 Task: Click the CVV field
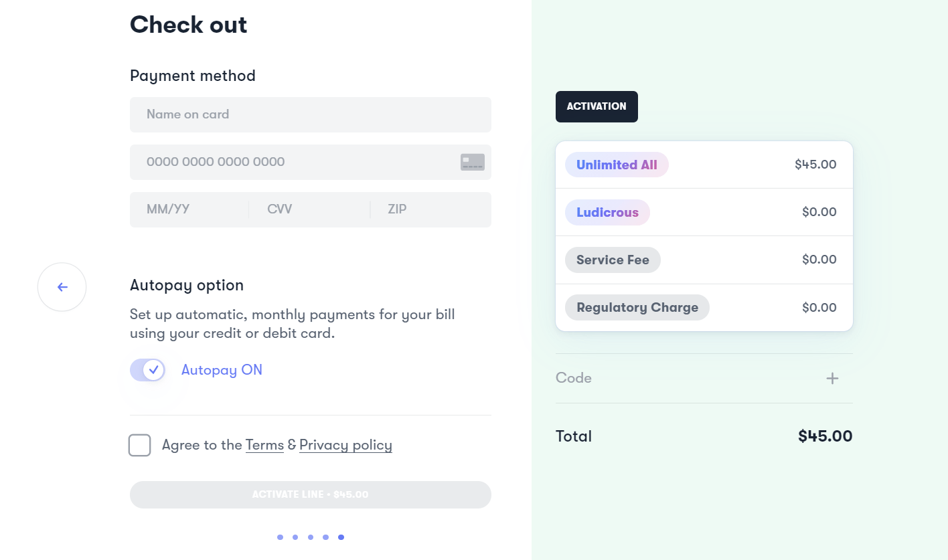pyautogui.click(x=308, y=209)
